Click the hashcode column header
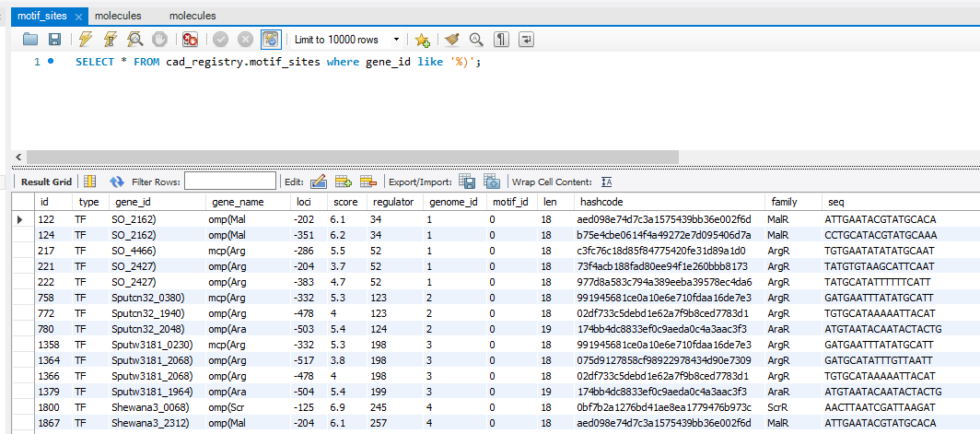The height and width of the screenshot is (434, 980). click(600, 202)
